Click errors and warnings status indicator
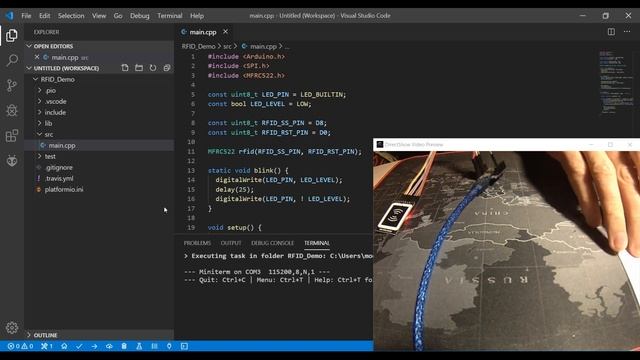 pos(20,346)
